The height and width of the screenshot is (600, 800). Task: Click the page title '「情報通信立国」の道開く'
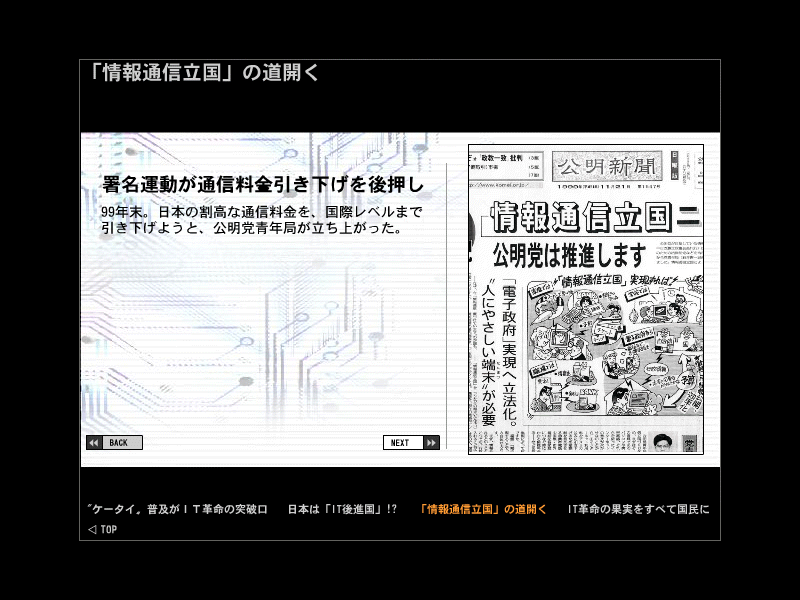[203, 72]
